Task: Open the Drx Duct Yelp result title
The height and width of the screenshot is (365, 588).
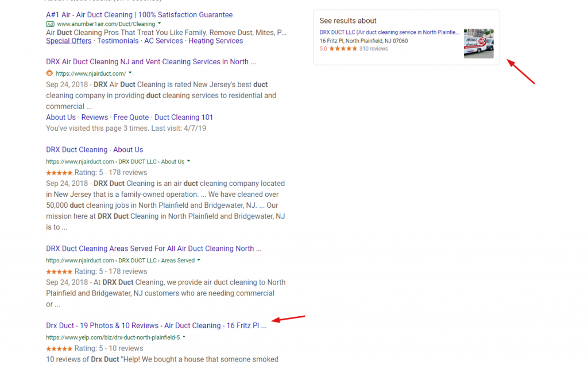Action: pyautogui.click(x=156, y=325)
